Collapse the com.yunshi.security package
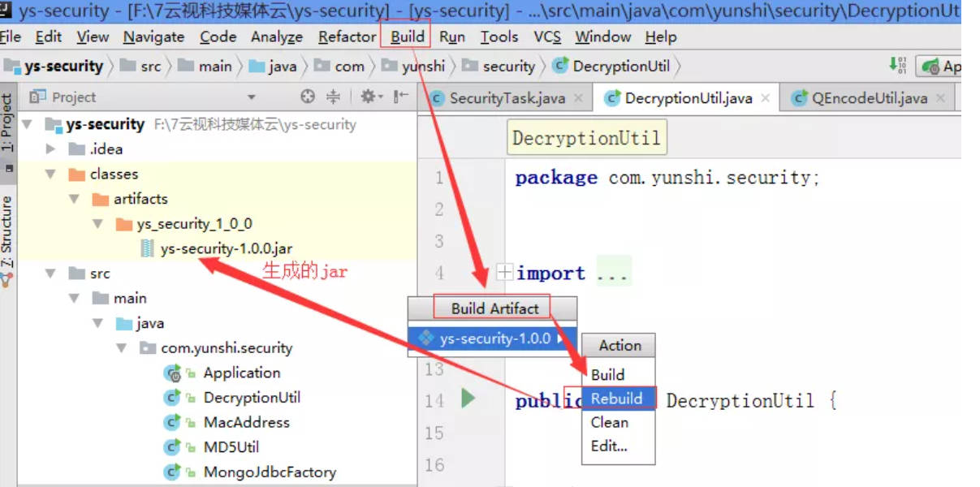Screen dimensions: 980x487 (122, 348)
